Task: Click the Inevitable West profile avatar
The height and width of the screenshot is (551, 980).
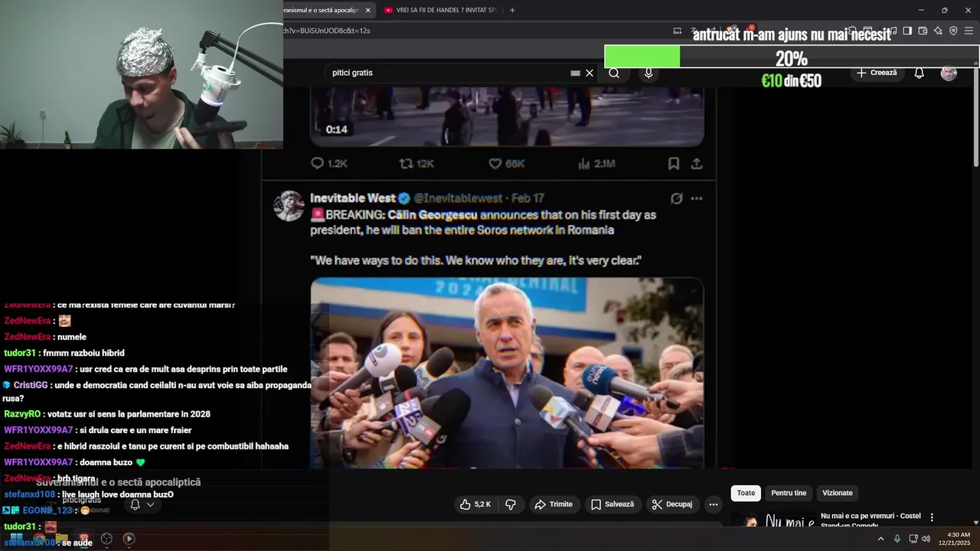Action: click(289, 206)
